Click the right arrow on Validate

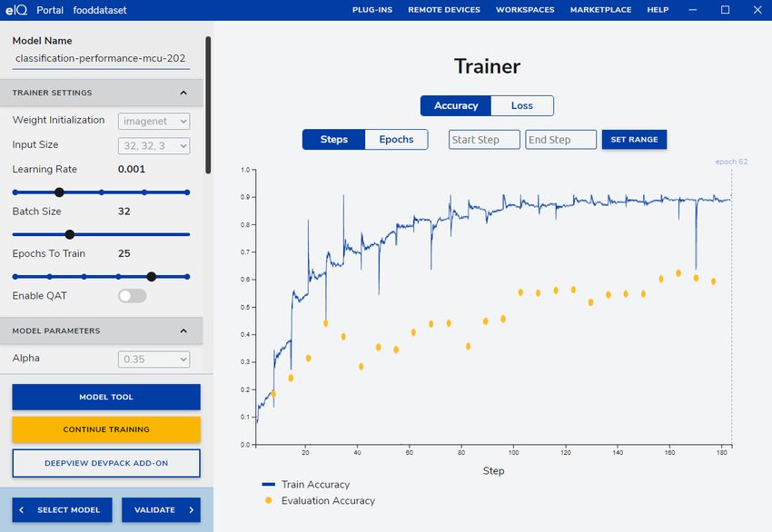pos(191,510)
